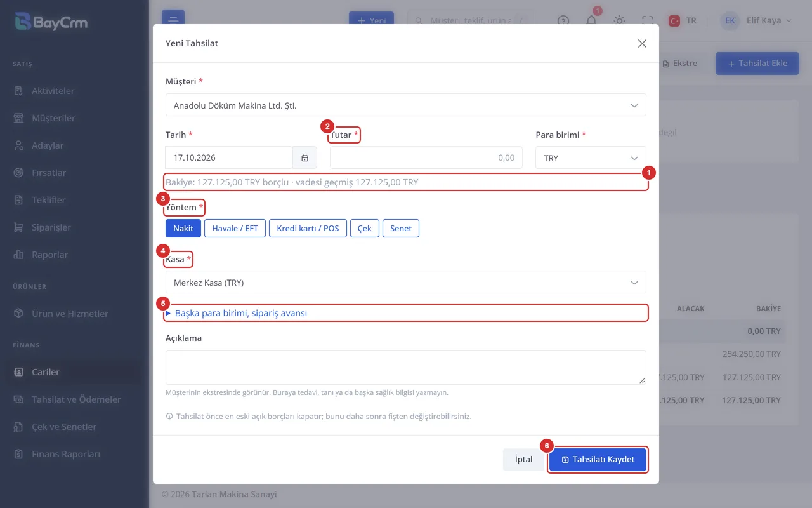The width and height of the screenshot is (812, 508).
Task: Open Elif Kaya user menu
Action: pos(757,20)
